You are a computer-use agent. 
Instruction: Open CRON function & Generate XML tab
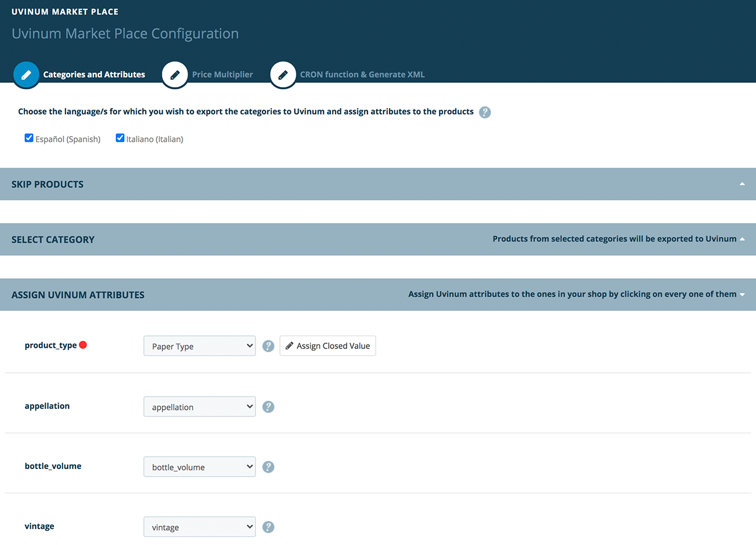pos(362,74)
